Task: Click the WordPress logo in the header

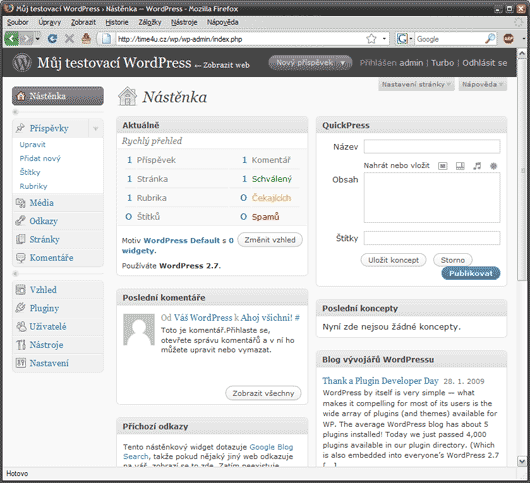Action: tap(22, 63)
